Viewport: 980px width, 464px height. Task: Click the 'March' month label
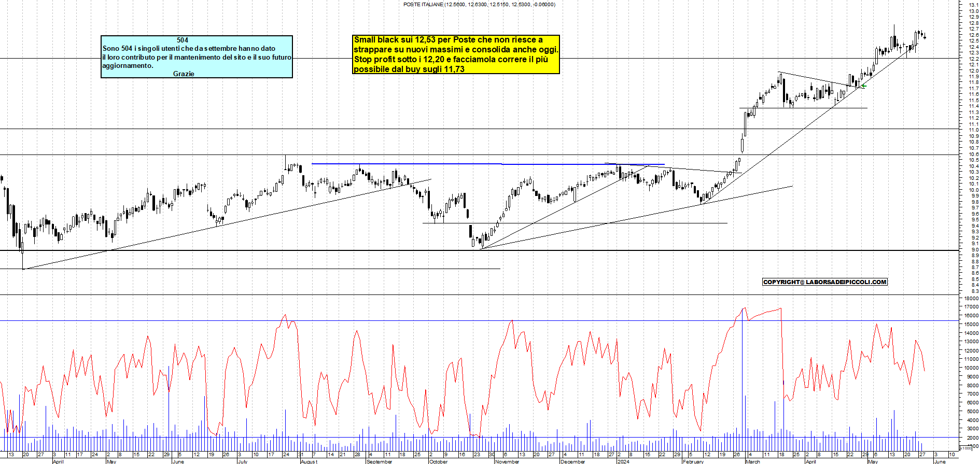tap(753, 461)
